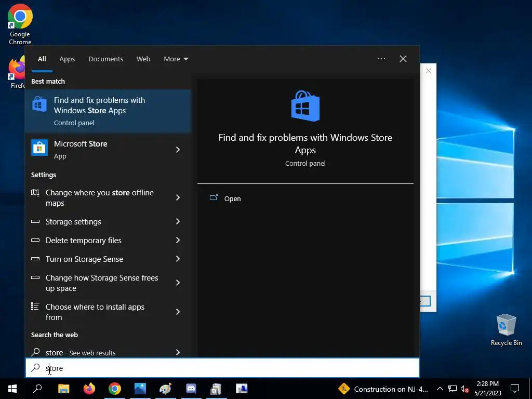Expand Change how Storage Sense frees up space chevron
Screen dimensions: 532x399
click(x=178, y=283)
